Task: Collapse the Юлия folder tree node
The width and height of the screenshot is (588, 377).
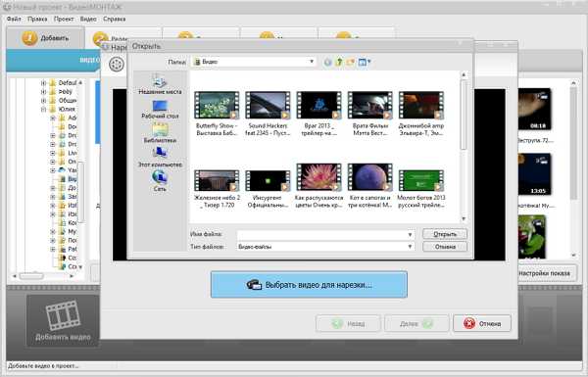Action: point(43,109)
